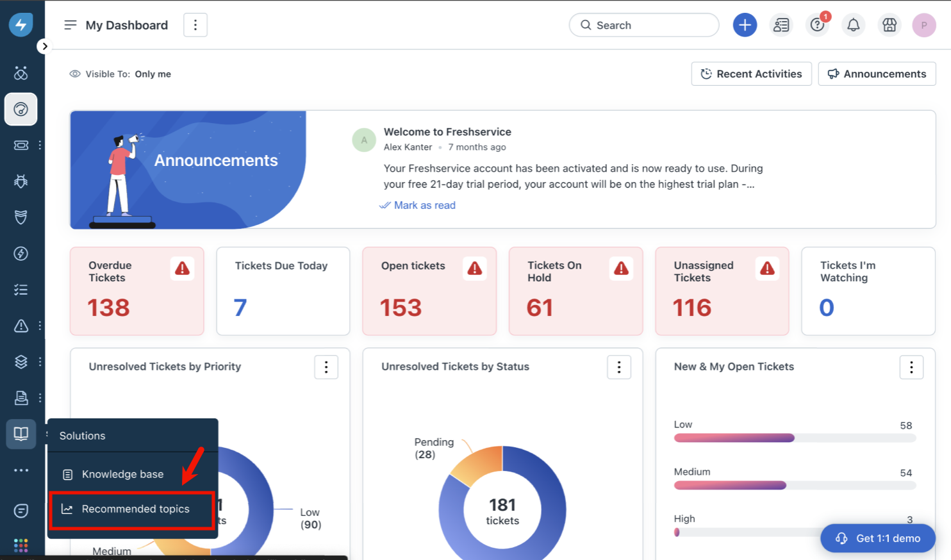Open the Overdue Tickets card
Screen dimensions: 951x560
[137, 291]
